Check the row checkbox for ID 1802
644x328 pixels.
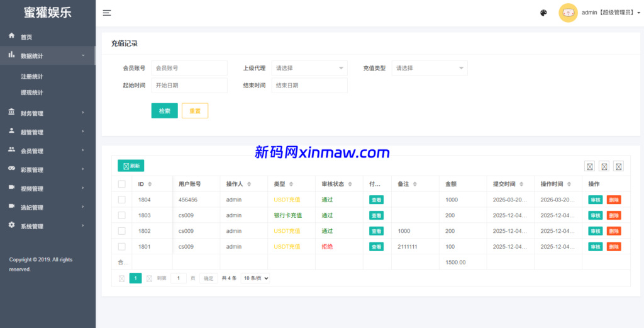tap(121, 231)
